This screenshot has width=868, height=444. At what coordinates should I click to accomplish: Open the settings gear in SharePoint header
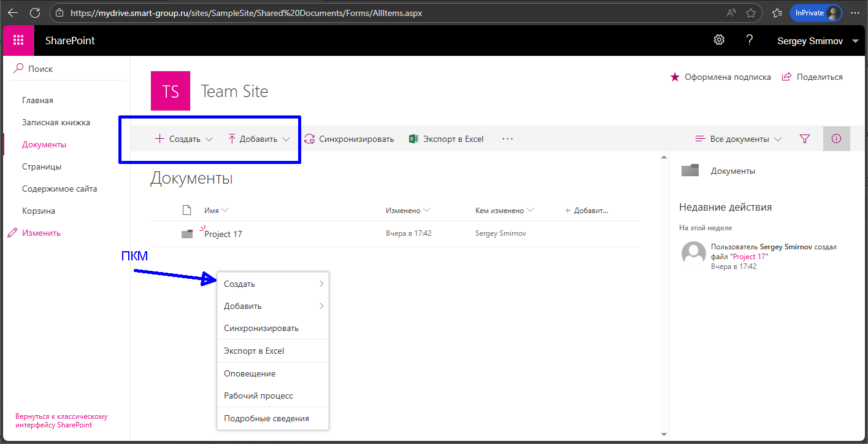pos(719,41)
